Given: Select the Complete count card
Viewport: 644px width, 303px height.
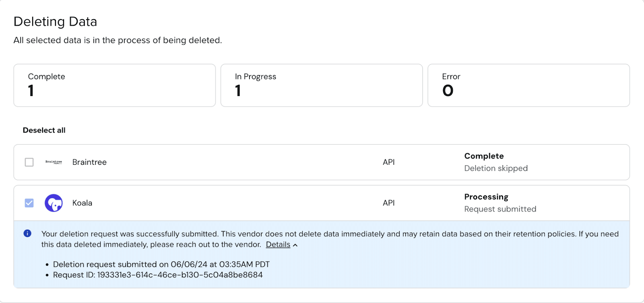Looking at the screenshot, I should 114,85.
